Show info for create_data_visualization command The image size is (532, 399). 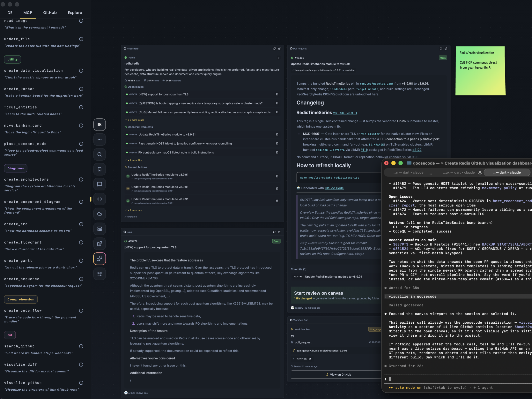[81, 71]
